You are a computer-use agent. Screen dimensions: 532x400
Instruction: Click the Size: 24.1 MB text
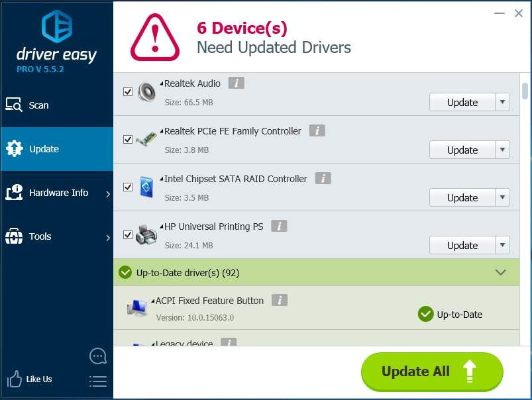pyautogui.click(x=189, y=245)
